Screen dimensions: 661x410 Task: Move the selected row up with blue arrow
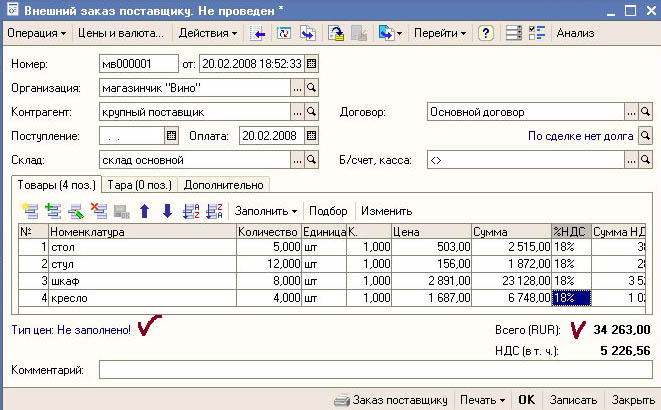click(x=144, y=211)
